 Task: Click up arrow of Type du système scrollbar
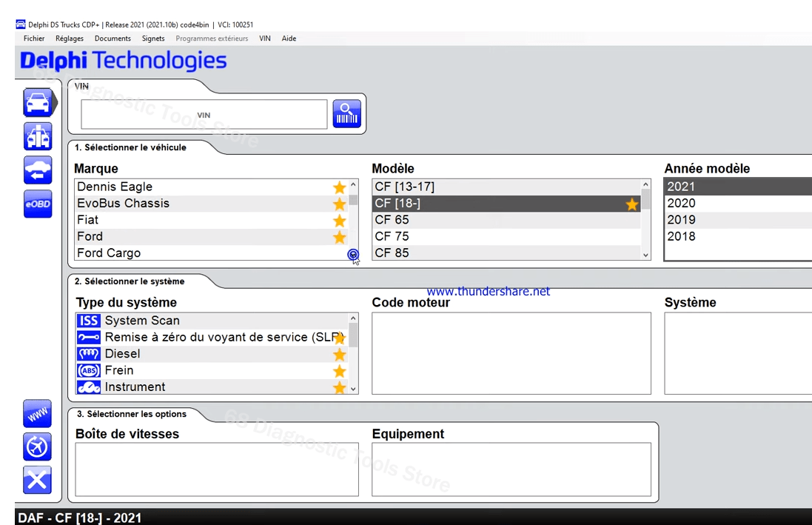point(353,318)
